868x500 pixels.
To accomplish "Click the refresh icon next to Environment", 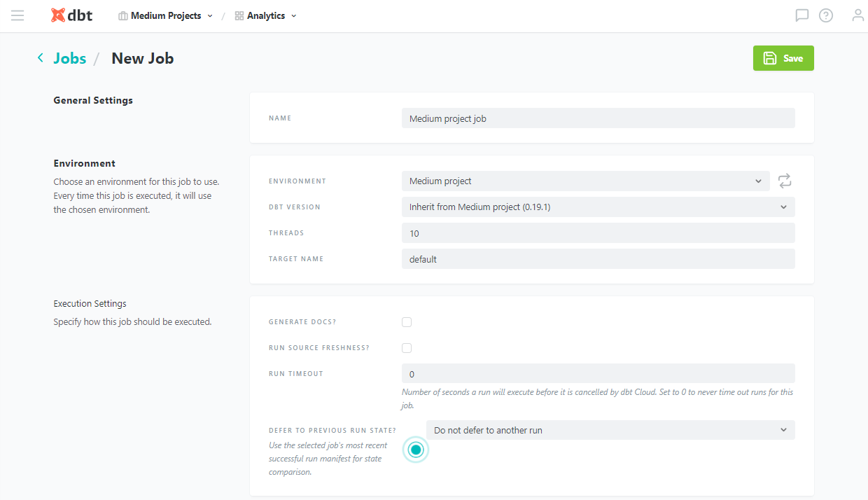I will coord(785,181).
